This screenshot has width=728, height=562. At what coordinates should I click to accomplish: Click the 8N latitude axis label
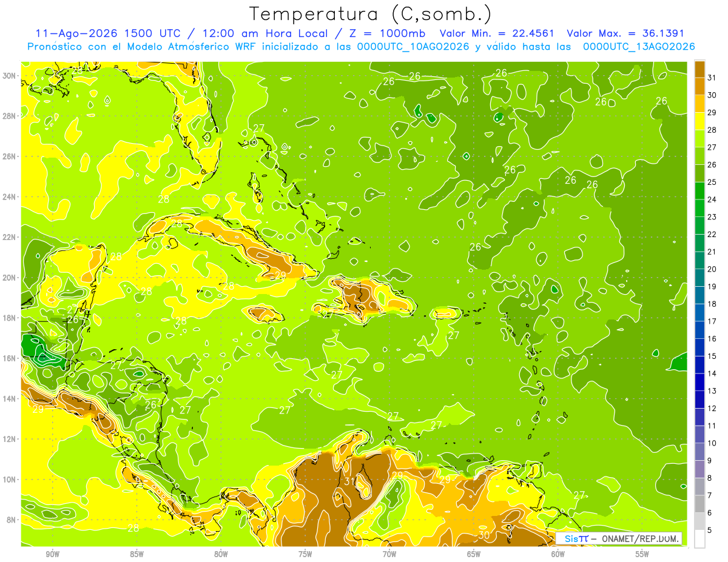pyautogui.click(x=12, y=520)
